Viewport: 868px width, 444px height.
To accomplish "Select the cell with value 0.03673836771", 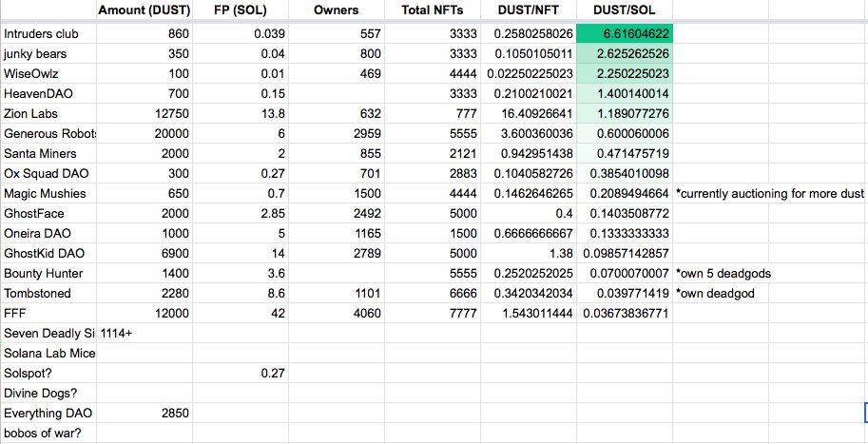I will (625, 313).
